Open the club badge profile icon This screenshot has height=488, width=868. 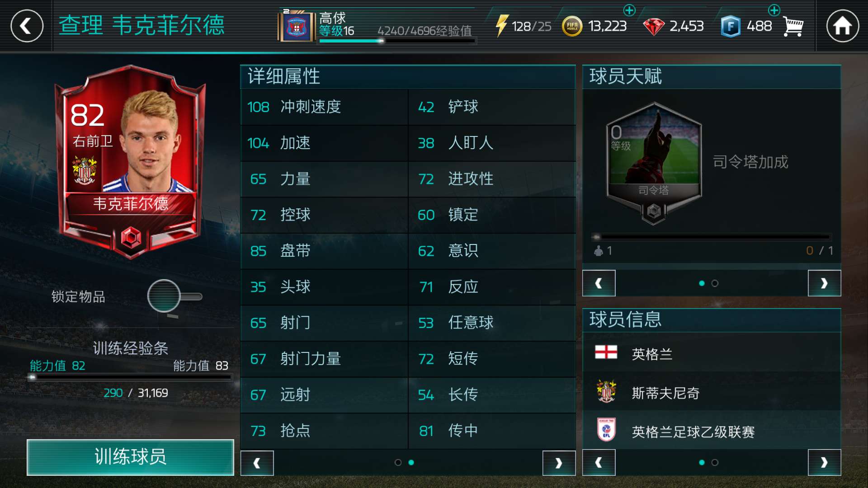297,27
